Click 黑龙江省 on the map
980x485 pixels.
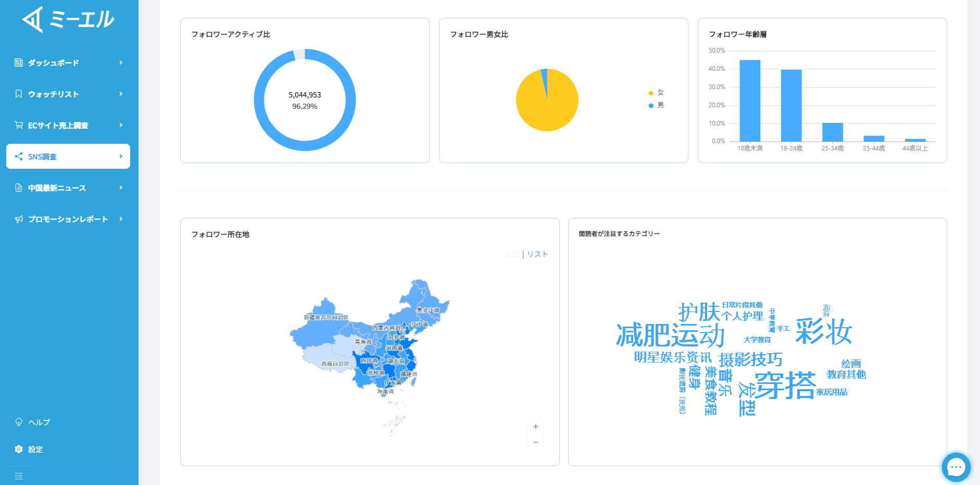428,310
